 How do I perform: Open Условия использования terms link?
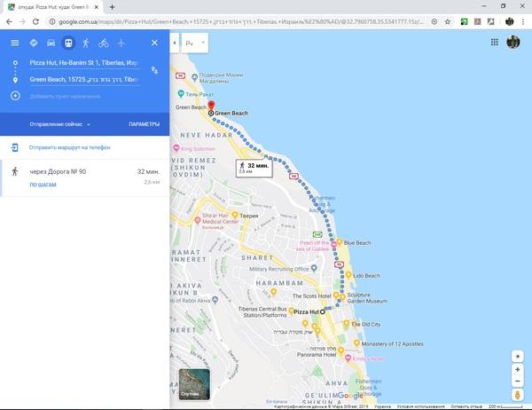(420, 406)
